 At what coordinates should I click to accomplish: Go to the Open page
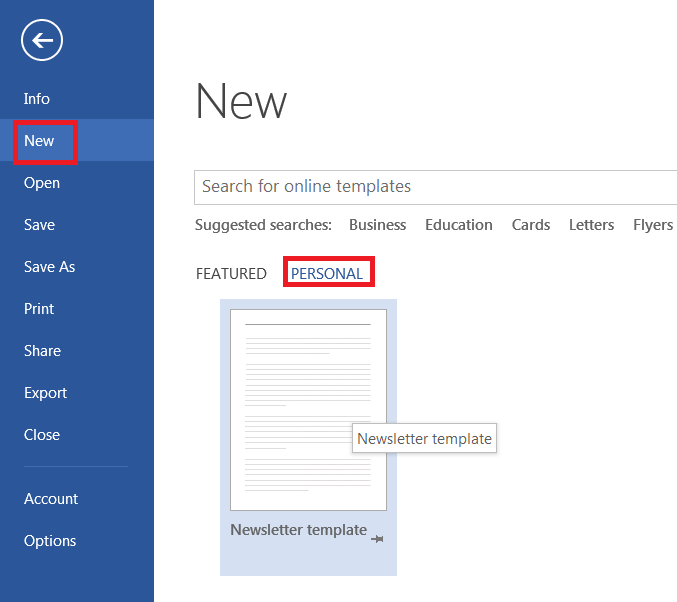[42, 183]
